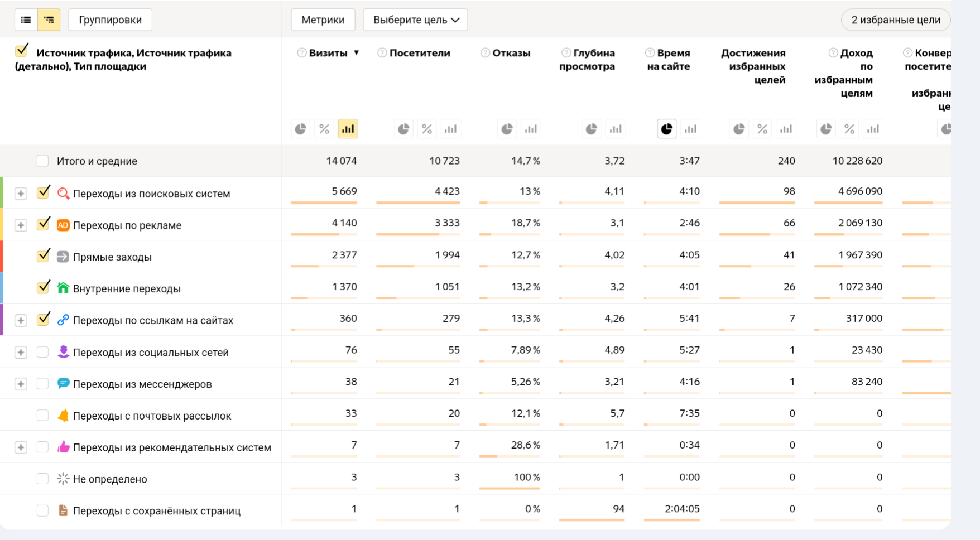
Task: Sort by the Визиты column header
Action: click(x=328, y=53)
